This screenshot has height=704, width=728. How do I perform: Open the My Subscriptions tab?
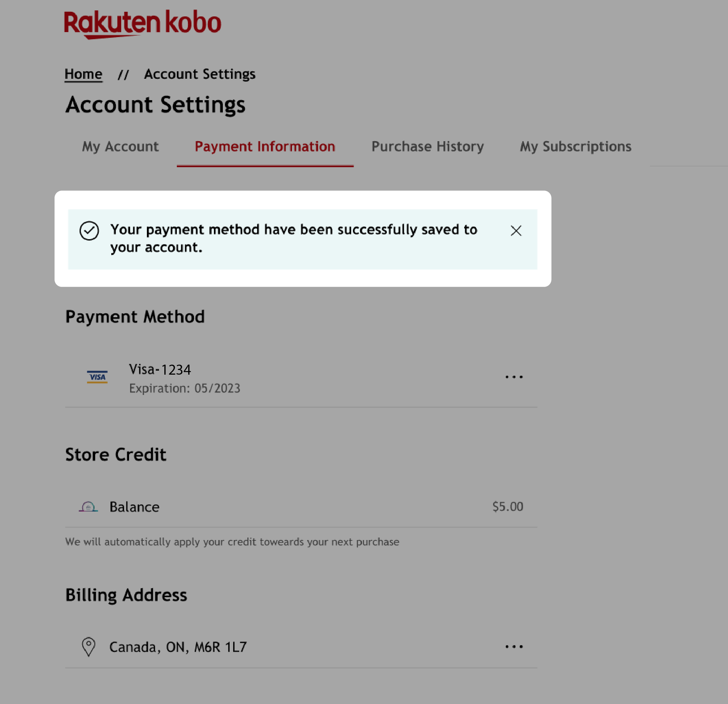pos(575,146)
